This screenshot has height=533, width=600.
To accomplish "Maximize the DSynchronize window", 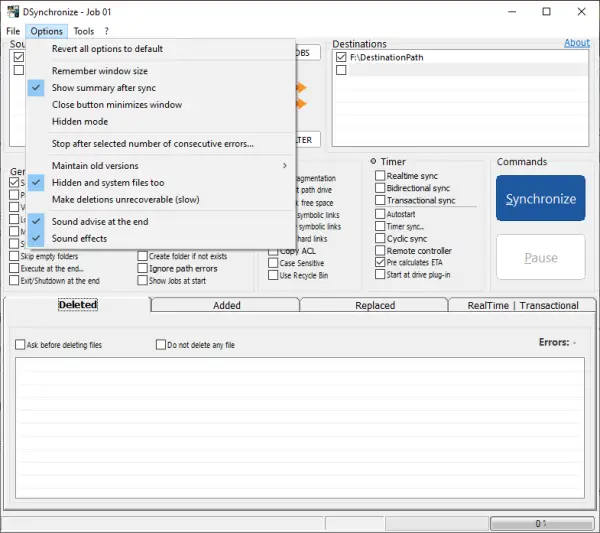I will (x=546, y=12).
